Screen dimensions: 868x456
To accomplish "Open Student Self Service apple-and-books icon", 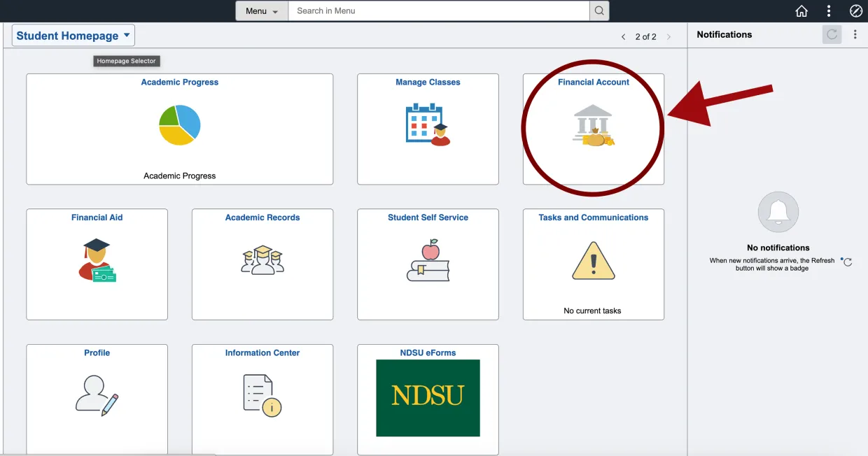I will pyautogui.click(x=428, y=261).
